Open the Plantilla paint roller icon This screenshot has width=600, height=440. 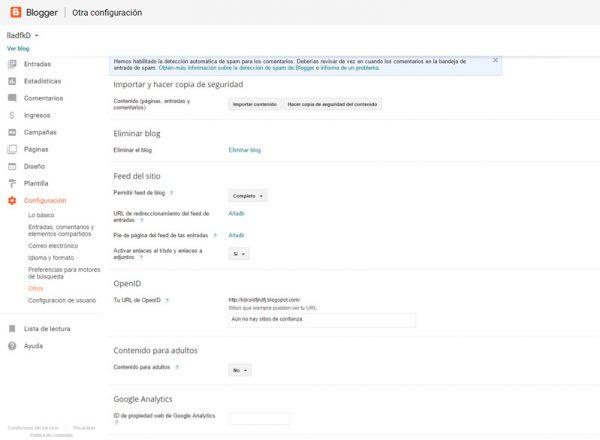[12, 183]
